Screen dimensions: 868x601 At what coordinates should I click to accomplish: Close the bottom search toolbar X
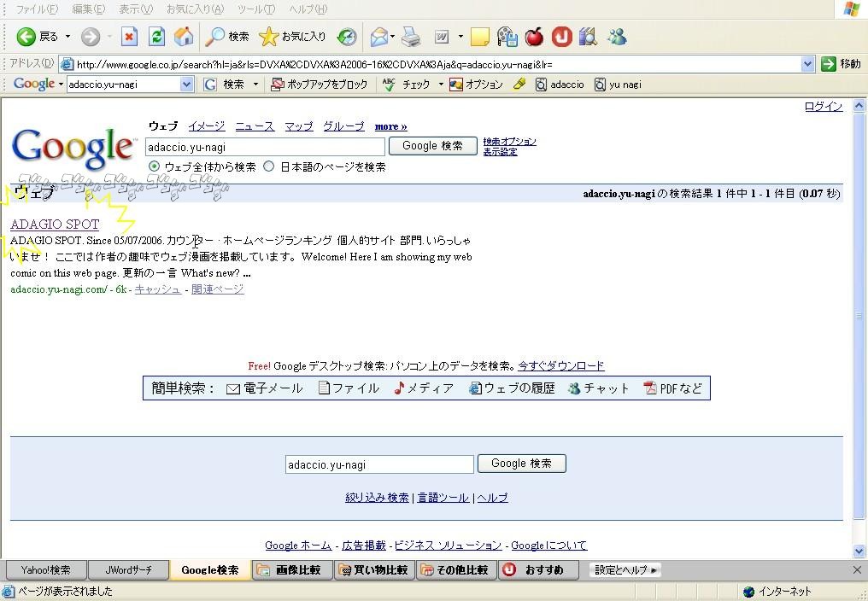[857, 569]
